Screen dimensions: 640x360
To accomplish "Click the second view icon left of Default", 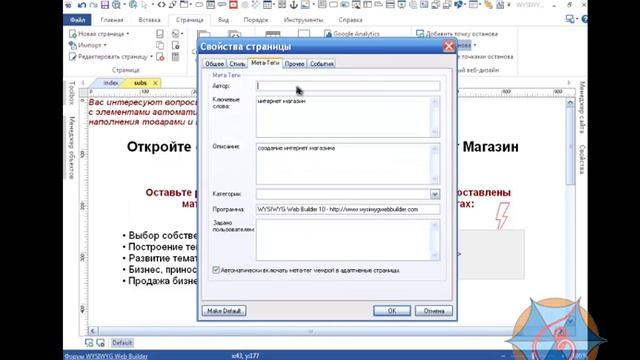I will coord(100,343).
